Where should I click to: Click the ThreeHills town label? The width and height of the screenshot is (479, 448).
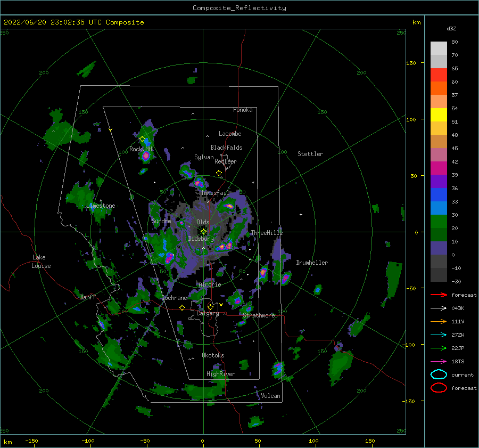pos(267,233)
